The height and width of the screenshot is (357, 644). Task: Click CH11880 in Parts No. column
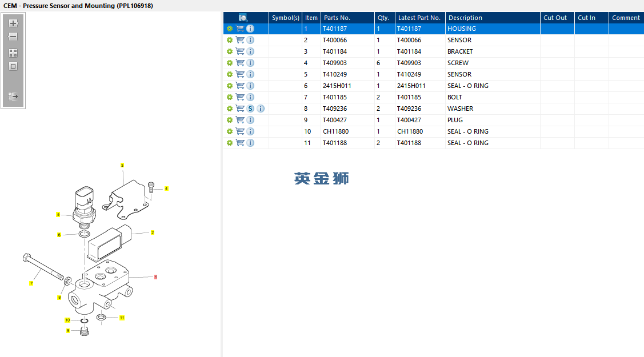(335, 131)
